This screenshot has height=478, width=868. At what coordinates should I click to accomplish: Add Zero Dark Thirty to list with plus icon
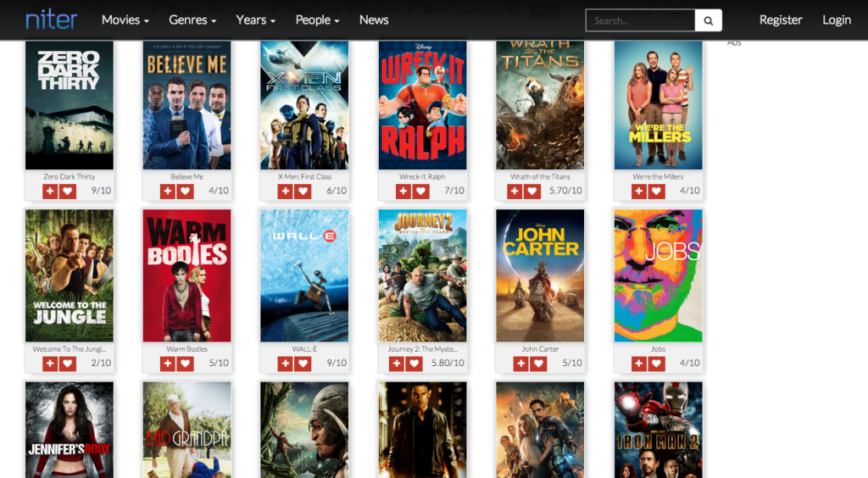[x=50, y=192]
